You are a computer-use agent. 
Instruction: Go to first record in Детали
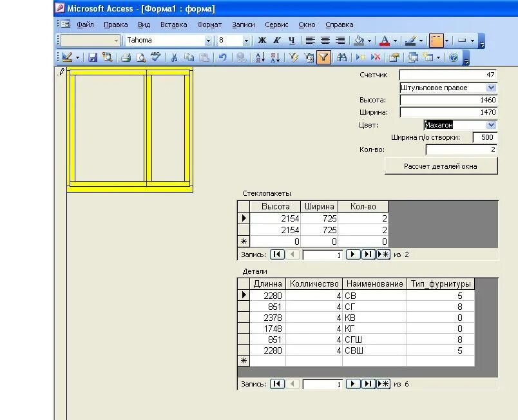(277, 384)
